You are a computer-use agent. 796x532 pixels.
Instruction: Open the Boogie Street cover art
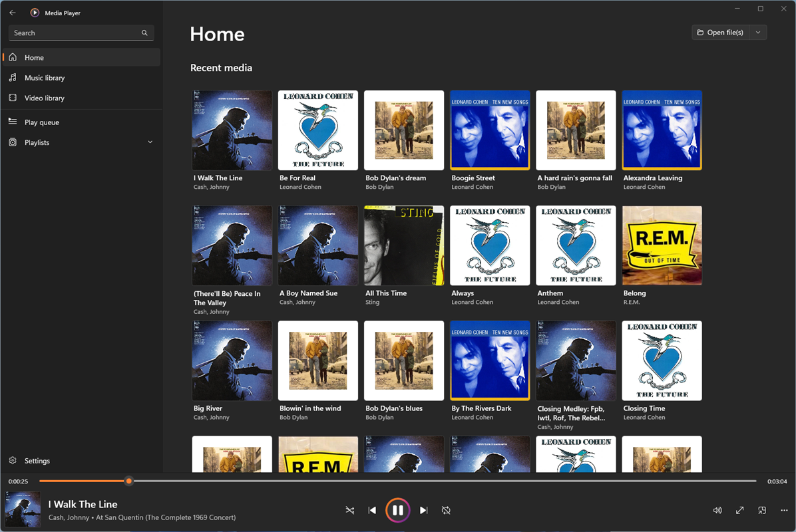pos(490,130)
